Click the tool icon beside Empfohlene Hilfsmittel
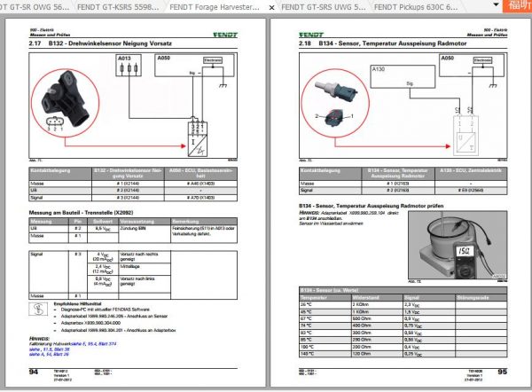532x392 pixels. pyautogui.click(x=38, y=310)
